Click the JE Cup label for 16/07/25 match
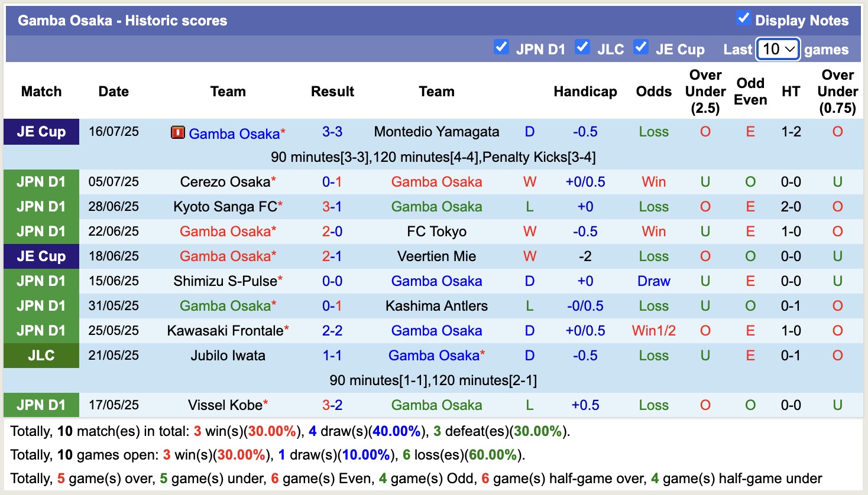The image size is (868, 495). pyautogui.click(x=41, y=132)
